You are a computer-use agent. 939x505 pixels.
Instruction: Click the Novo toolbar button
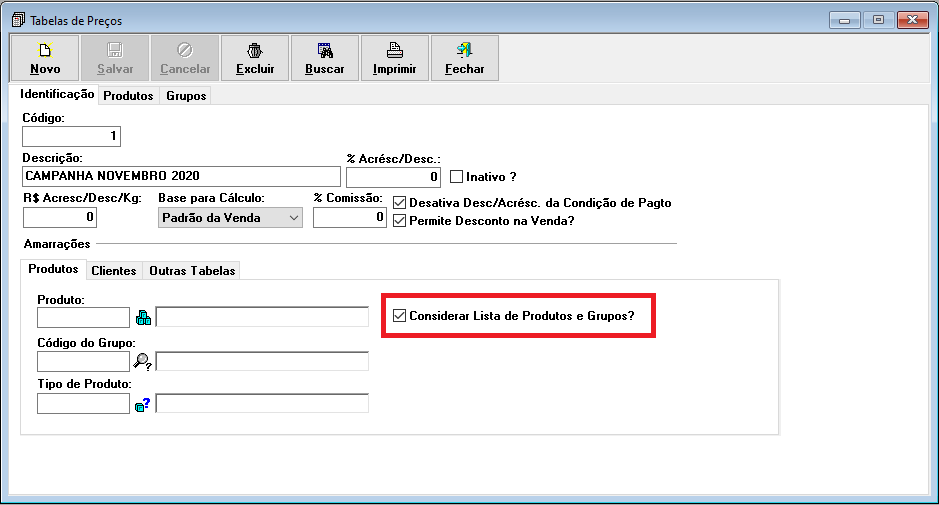tap(45, 58)
